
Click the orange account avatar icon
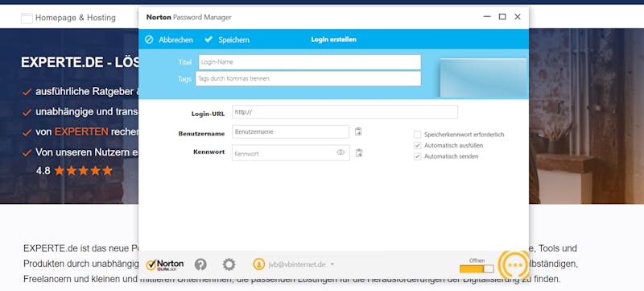tap(258, 264)
